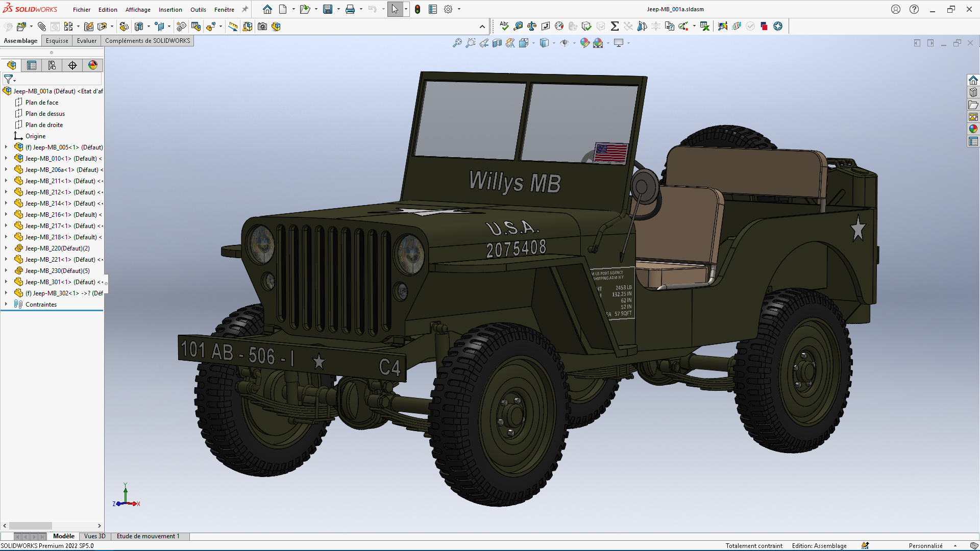
Task: Create an Exploded View
Action: (x=211, y=27)
